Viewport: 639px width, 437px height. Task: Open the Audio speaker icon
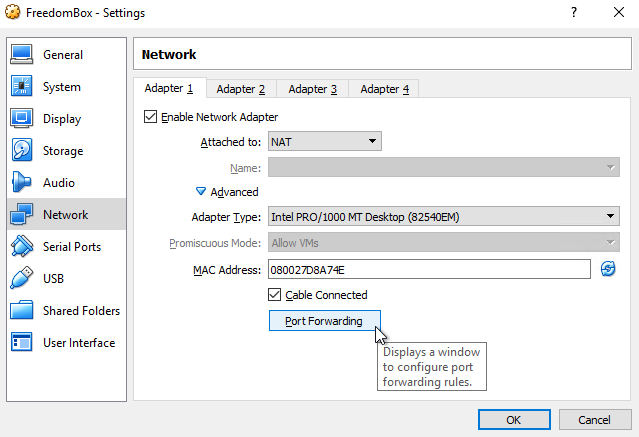pyautogui.click(x=22, y=182)
